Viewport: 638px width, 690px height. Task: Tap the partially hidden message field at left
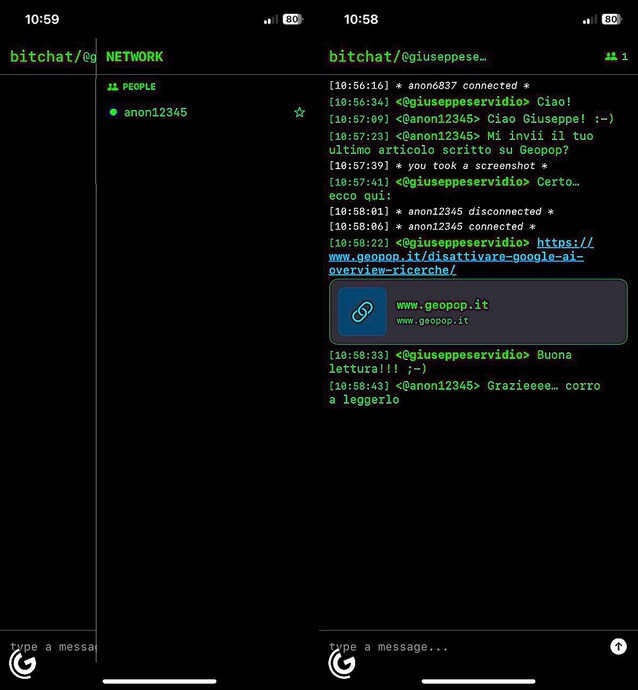53,646
